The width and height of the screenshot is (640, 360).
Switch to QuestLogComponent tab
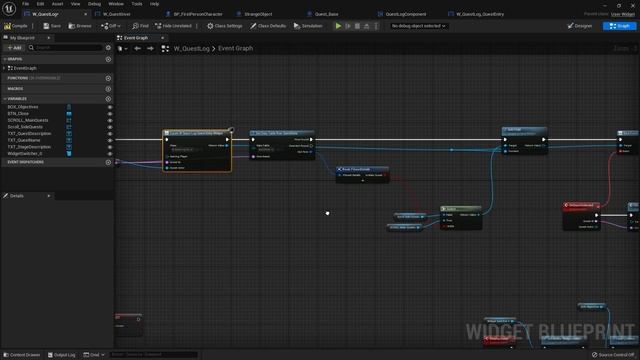405,14
